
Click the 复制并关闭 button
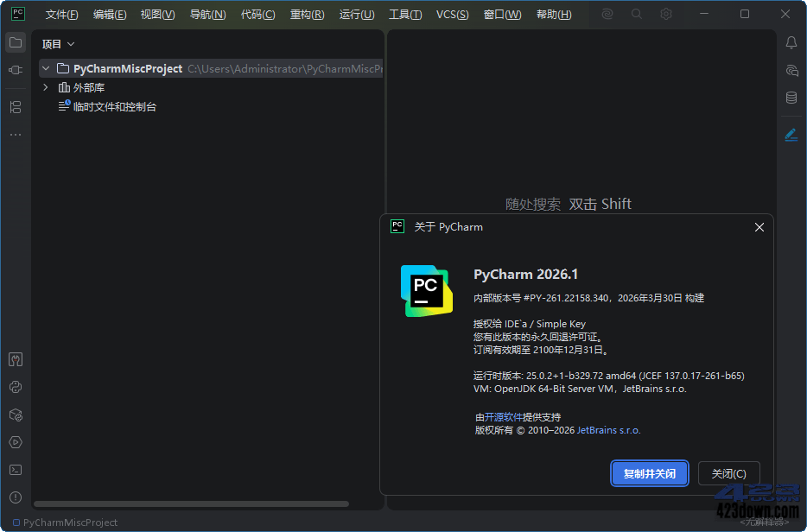click(x=649, y=473)
